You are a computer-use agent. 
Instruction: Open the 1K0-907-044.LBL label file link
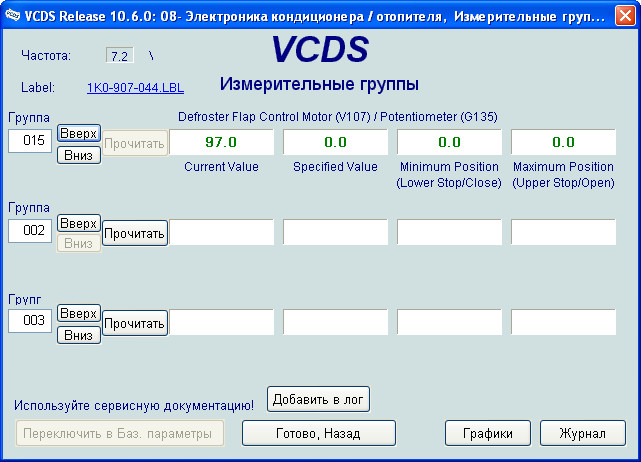coord(135,88)
